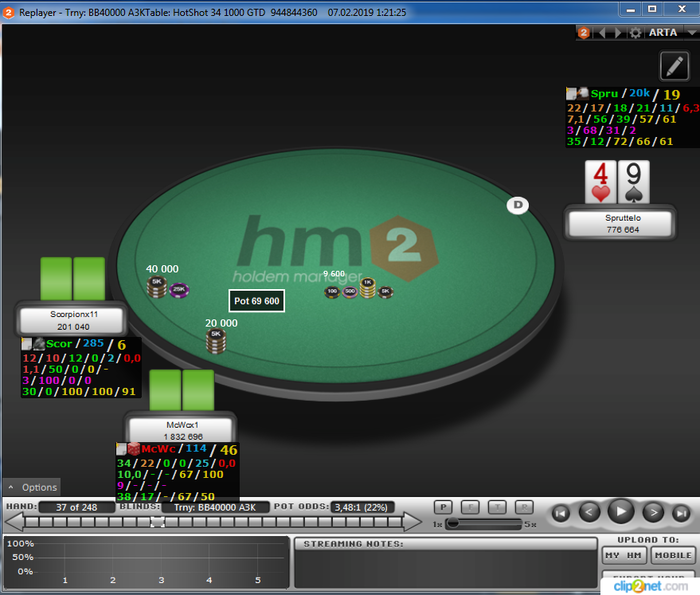Play the hand replay
This screenshot has width=700, height=595.
pyautogui.click(x=621, y=512)
